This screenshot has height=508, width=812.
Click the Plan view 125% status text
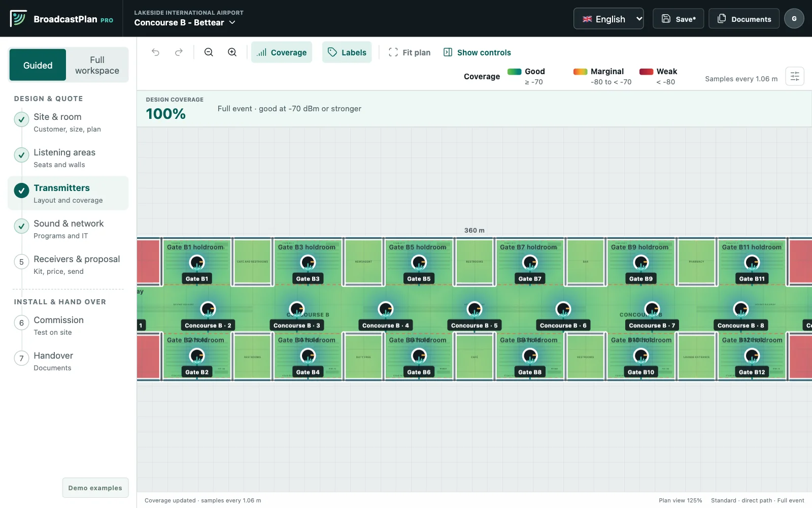[x=681, y=500]
